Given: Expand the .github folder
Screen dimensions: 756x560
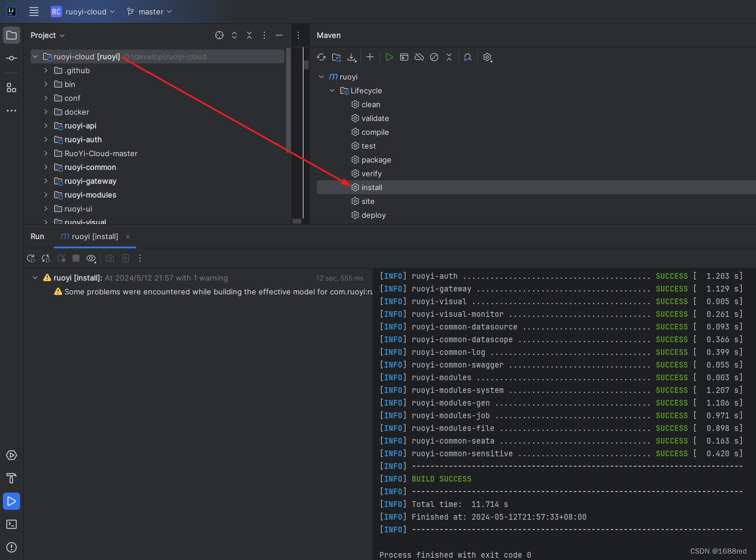Looking at the screenshot, I should tap(46, 70).
